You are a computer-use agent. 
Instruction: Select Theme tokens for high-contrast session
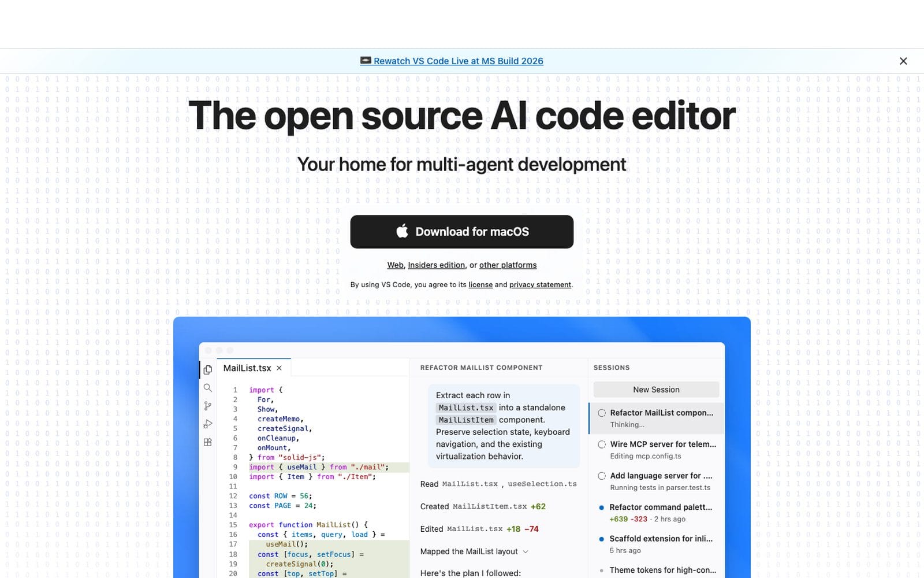(x=657, y=570)
